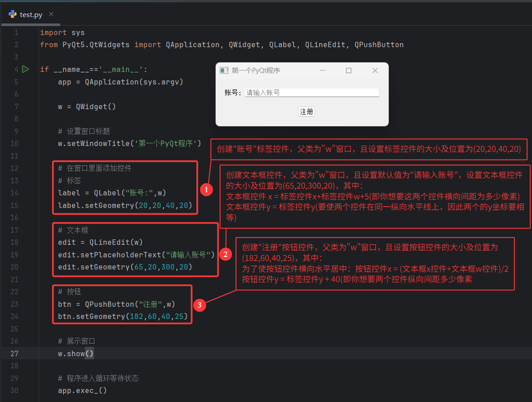Click line number 27 in gutter
532x402 pixels.
[14, 353]
